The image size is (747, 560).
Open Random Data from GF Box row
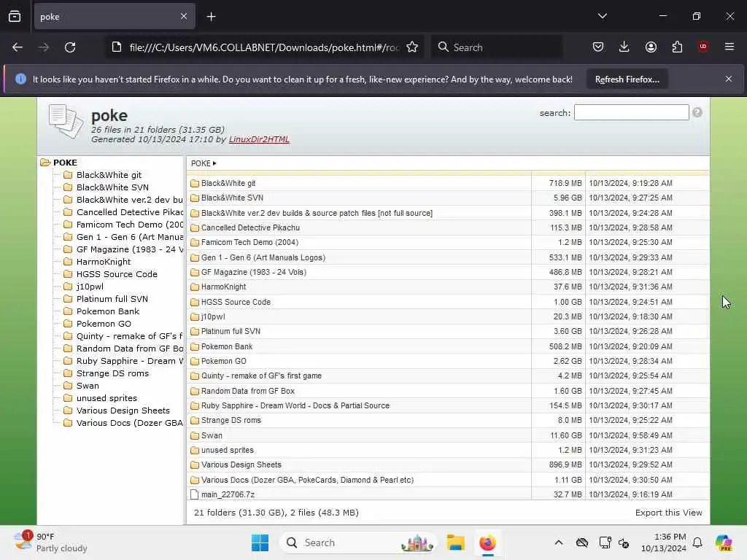point(448,391)
